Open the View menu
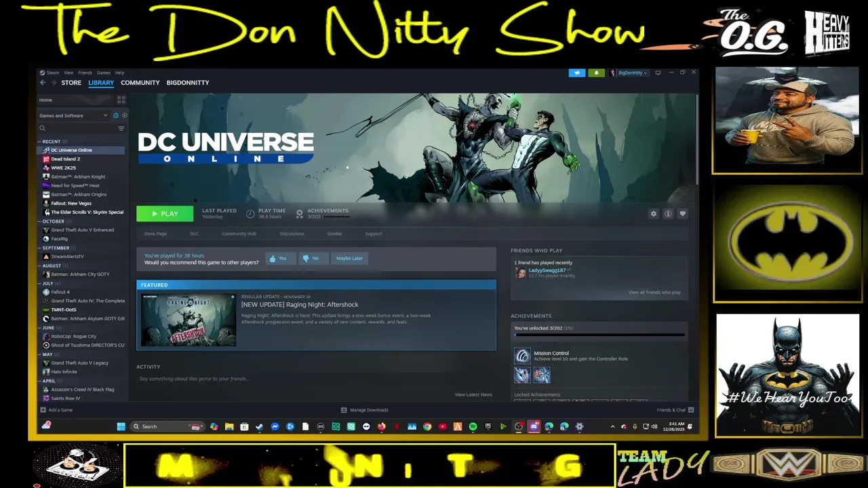The height and width of the screenshot is (488, 868). point(68,73)
